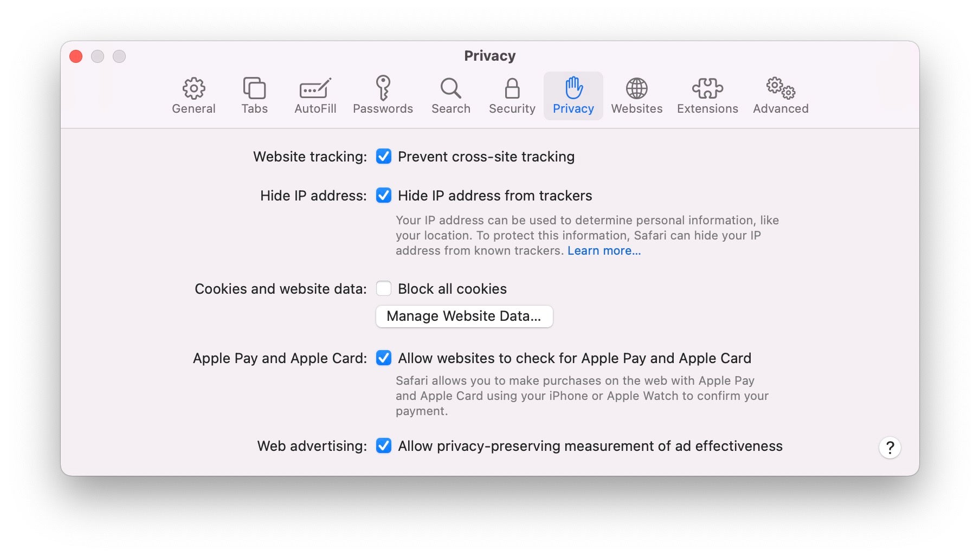Click the Privacy hand icon
This screenshot has width=980, height=556.
point(573,89)
